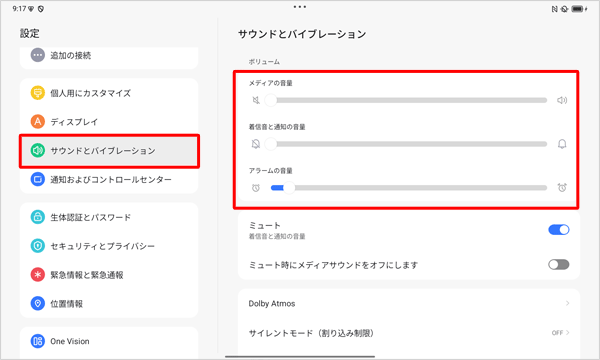Click the 設定 heading

tap(29, 33)
